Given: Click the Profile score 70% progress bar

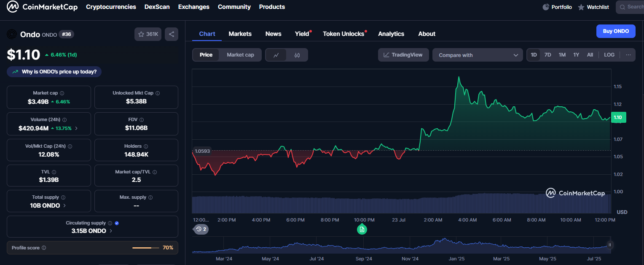Looking at the screenshot, I should (146, 248).
